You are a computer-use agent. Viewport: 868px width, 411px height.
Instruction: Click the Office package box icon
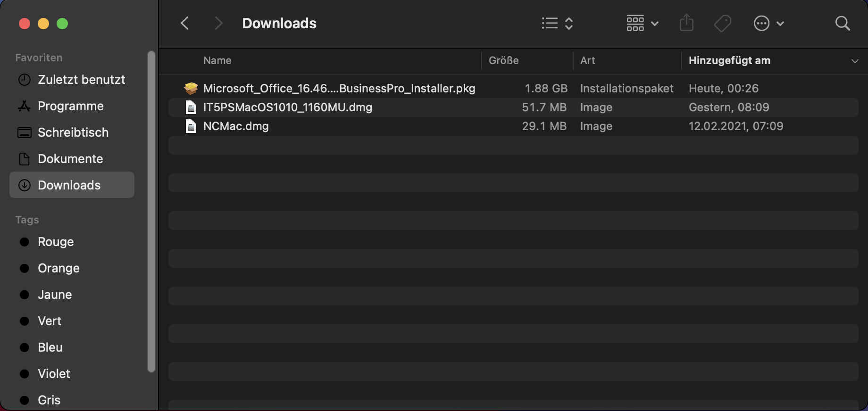(191, 88)
